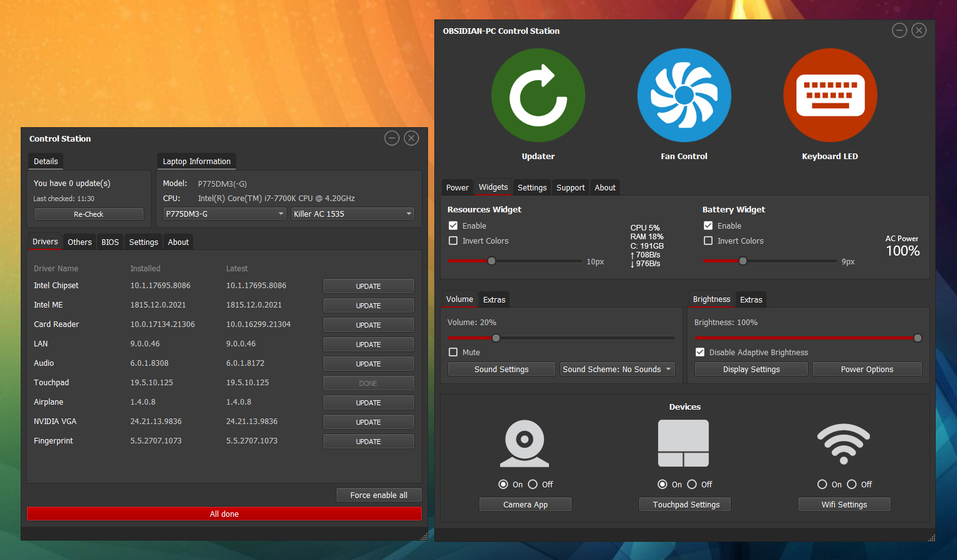Switch to the BIOS tab
The width and height of the screenshot is (957, 560).
point(110,242)
